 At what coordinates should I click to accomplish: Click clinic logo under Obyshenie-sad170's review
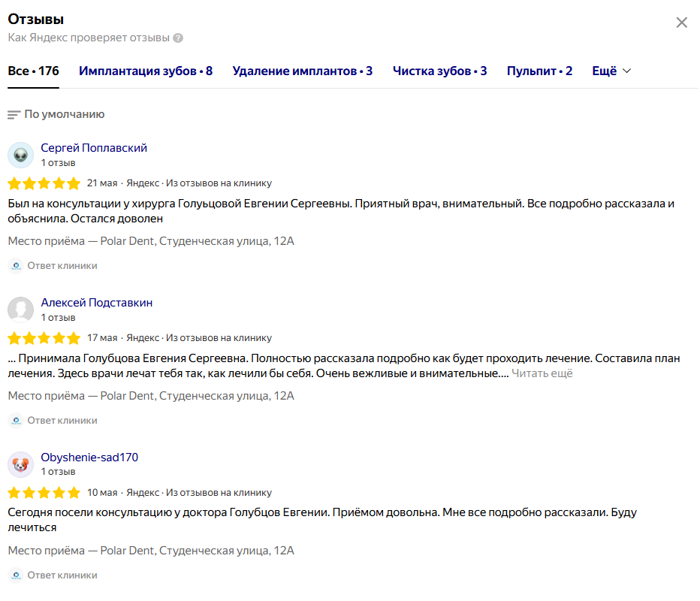[x=16, y=575]
